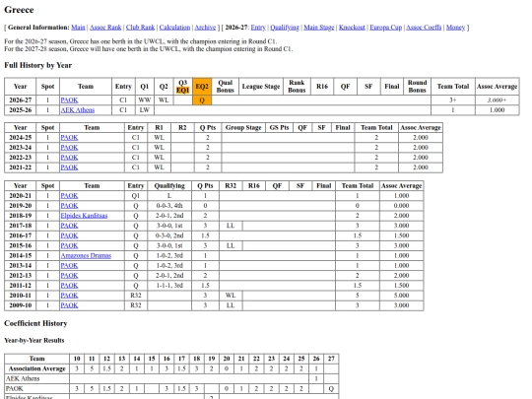Visit the Assoc Coeffs link
This screenshot has width=532, height=399.
424,28
